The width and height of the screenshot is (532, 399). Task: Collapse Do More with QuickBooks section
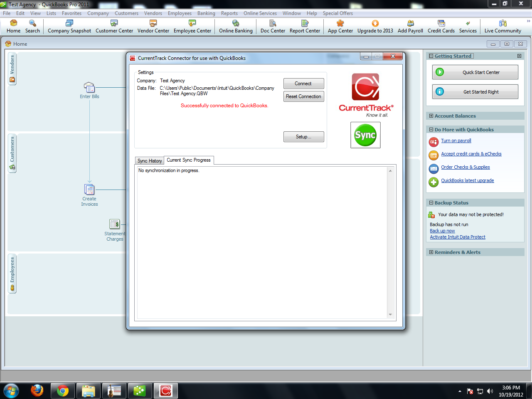tap(431, 130)
